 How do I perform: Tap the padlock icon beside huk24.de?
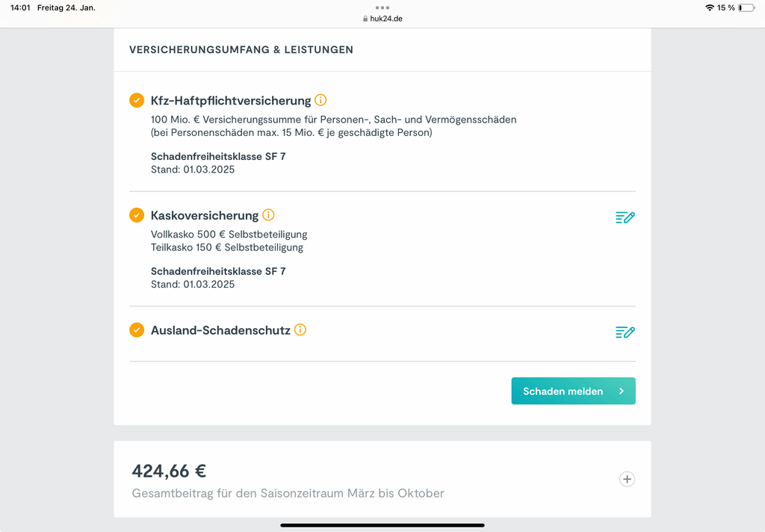[365, 19]
